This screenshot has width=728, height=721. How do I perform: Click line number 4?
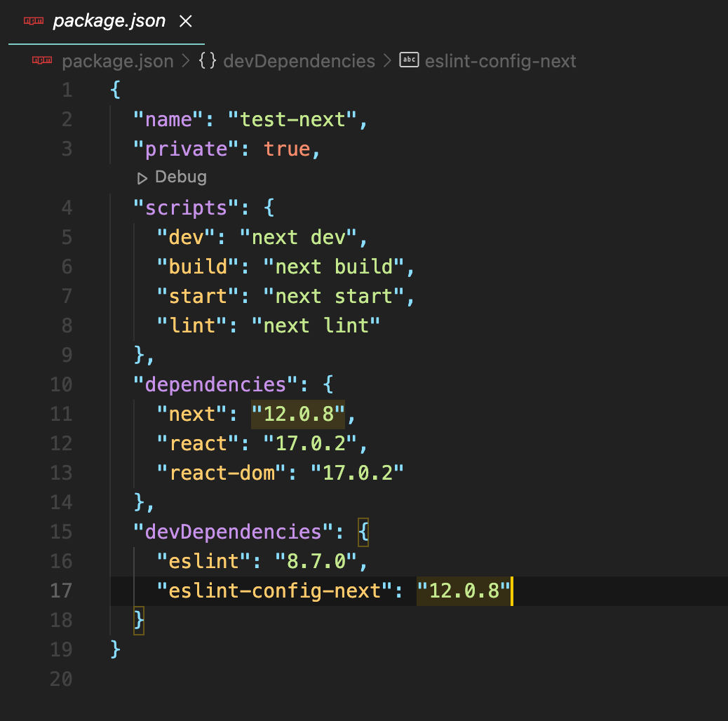67,208
